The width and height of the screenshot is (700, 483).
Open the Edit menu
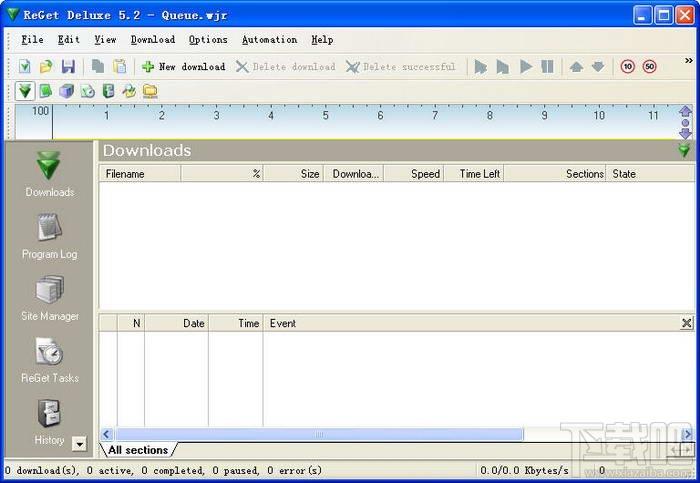[69, 40]
